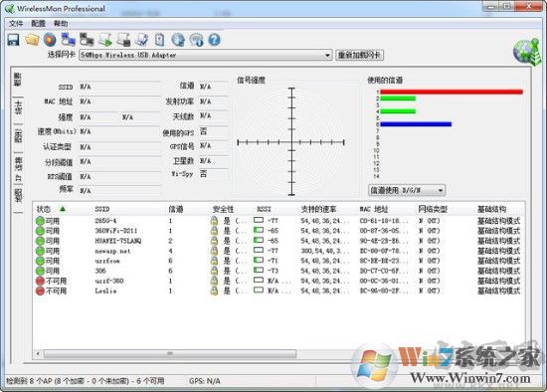Click the green status icon for 360WiFi-D211

pyautogui.click(x=40, y=231)
